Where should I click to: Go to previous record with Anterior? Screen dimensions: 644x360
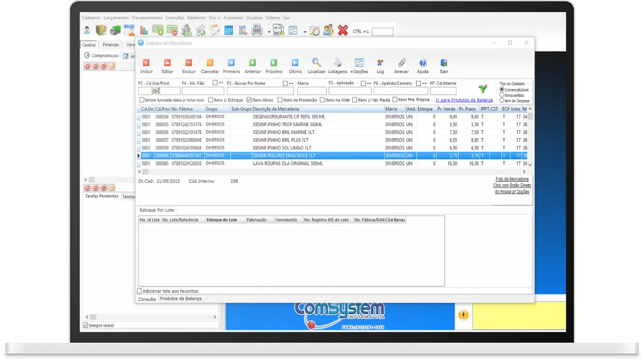point(252,63)
